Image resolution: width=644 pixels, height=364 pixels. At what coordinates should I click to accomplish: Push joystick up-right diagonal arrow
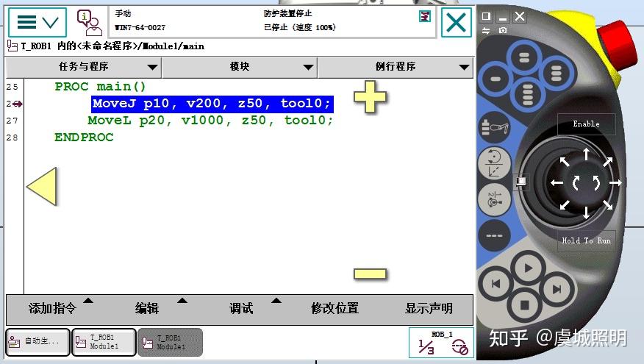608,162
